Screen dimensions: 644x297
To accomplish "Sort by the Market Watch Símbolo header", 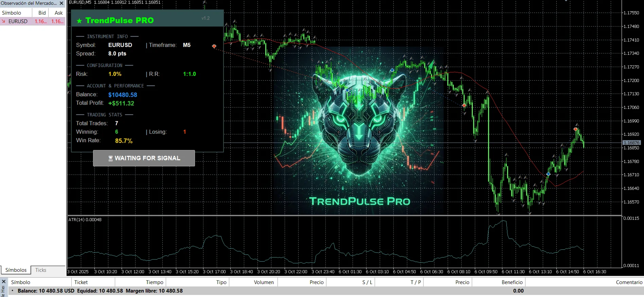I will click(x=16, y=13).
